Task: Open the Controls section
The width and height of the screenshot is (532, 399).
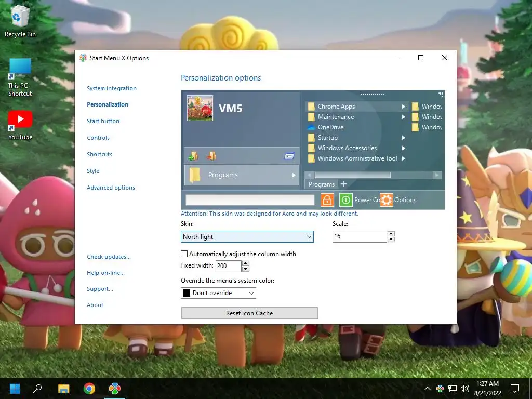Action: 98,138
